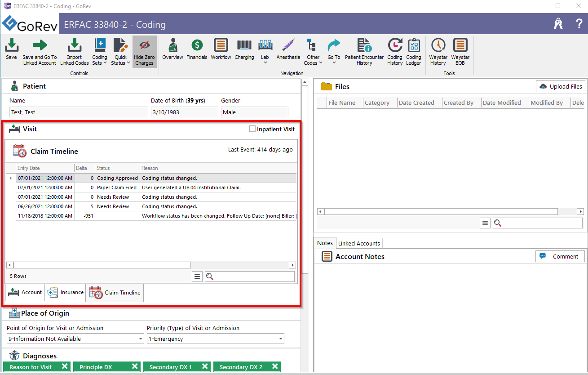The width and height of the screenshot is (588, 375).
Task: Open the Coding Sets dropdown
Action: (99, 52)
